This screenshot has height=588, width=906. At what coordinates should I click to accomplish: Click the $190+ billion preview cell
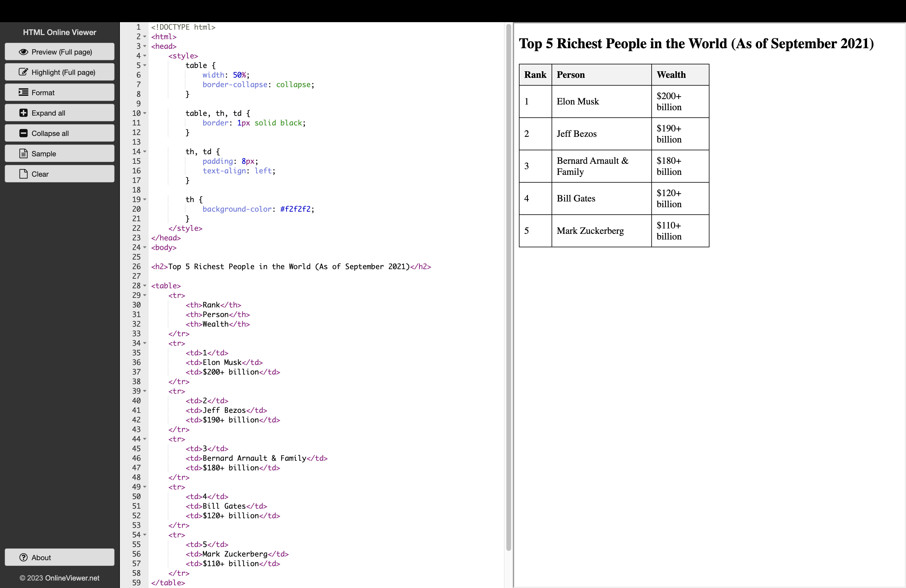pyautogui.click(x=680, y=134)
